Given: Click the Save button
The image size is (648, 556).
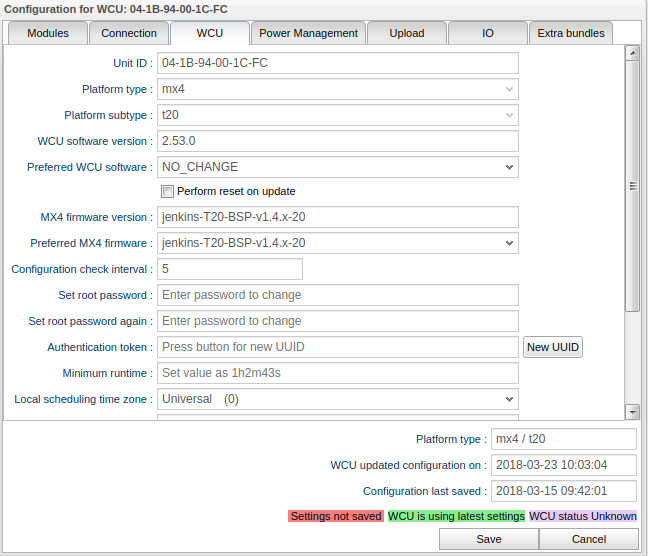Looking at the screenshot, I should pyautogui.click(x=489, y=539).
